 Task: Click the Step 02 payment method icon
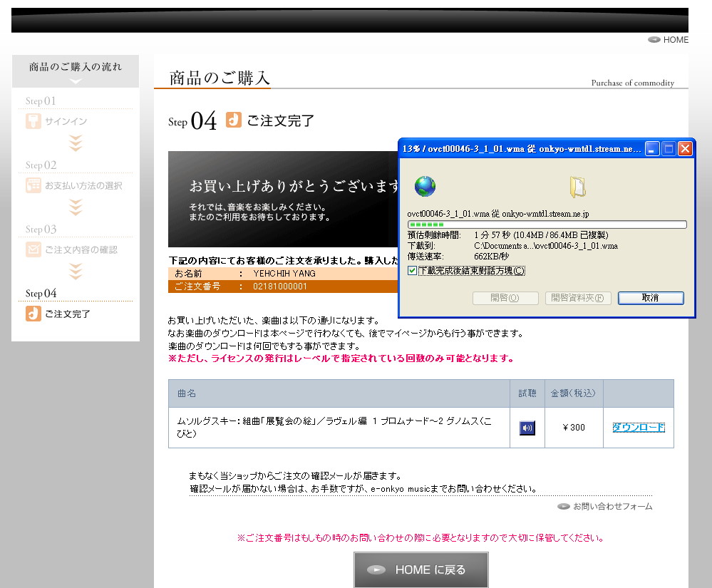(33, 185)
